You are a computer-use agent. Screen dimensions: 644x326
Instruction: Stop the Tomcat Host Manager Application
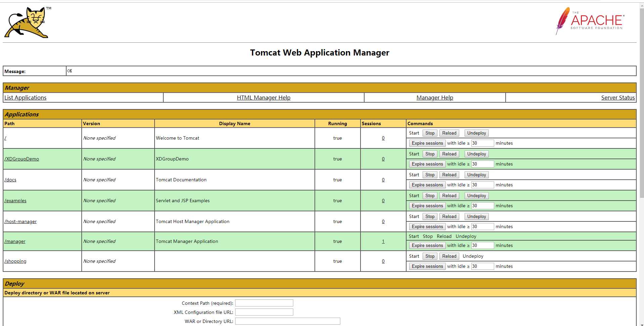coord(430,217)
